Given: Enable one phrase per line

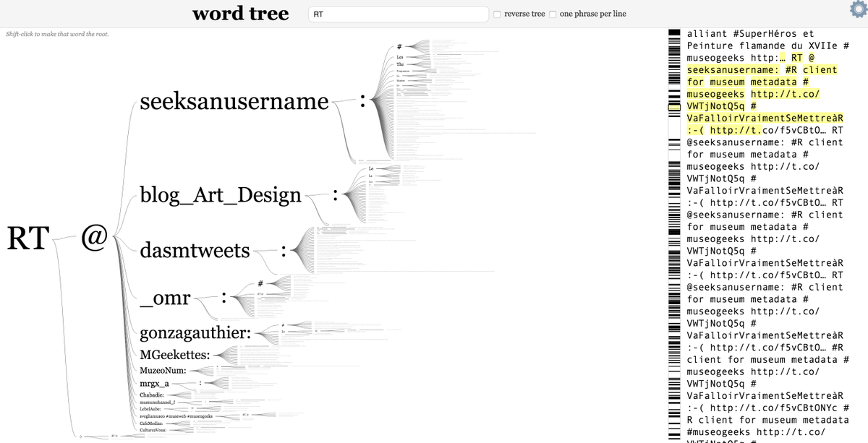Looking at the screenshot, I should (552, 13).
